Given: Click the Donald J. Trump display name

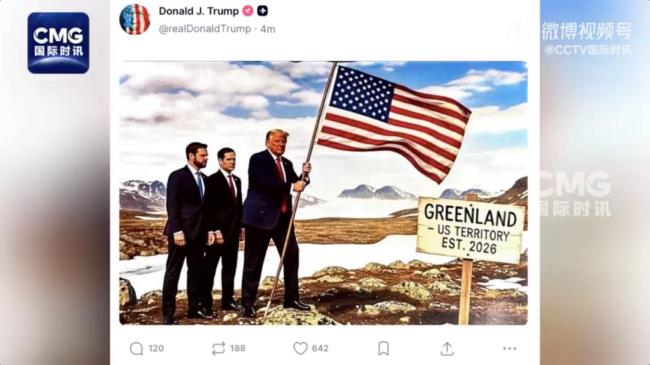Looking at the screenshot, I should click(199, 11).
